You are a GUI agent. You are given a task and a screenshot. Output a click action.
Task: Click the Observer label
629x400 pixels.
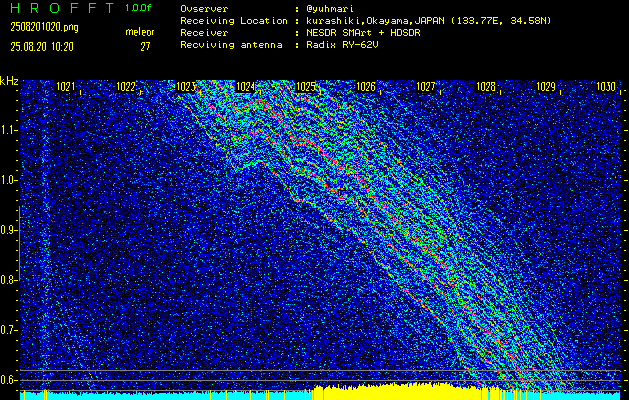pyautogui.click(x=204, y=9)
